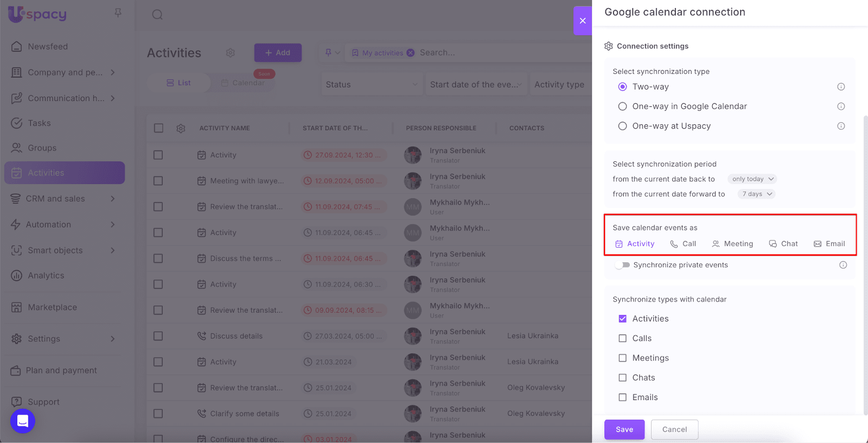
Task: Select Meeting as saved event type
Action: [732, 244]
